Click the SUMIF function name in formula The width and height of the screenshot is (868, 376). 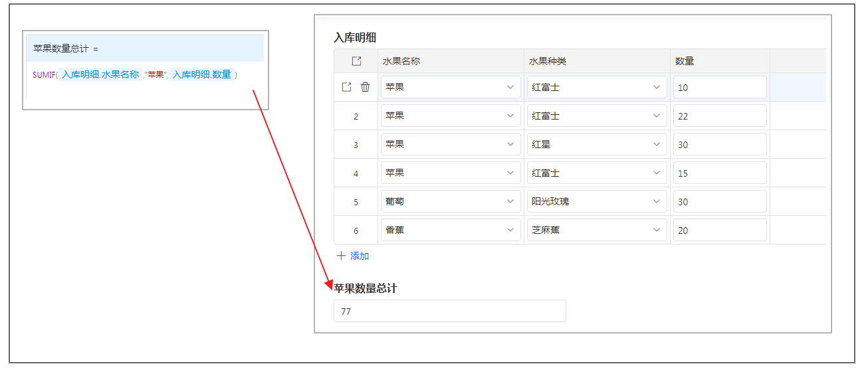pos(43,75)
